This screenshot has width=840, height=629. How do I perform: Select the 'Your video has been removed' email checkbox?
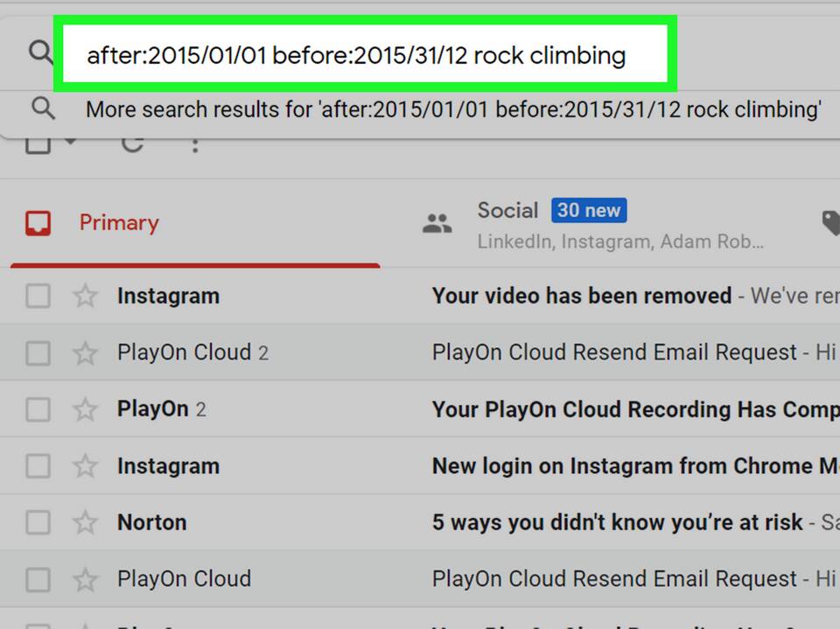pyautogui.click(x=38, y=296)
